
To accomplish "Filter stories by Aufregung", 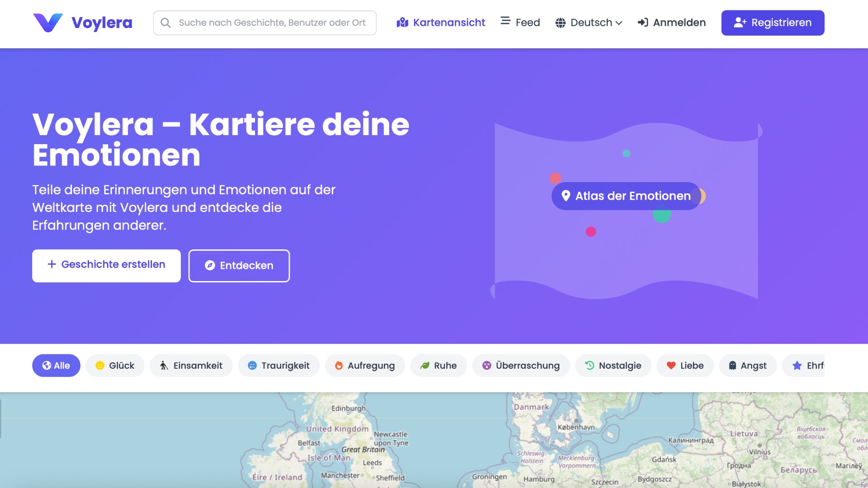I will (365, 366).
